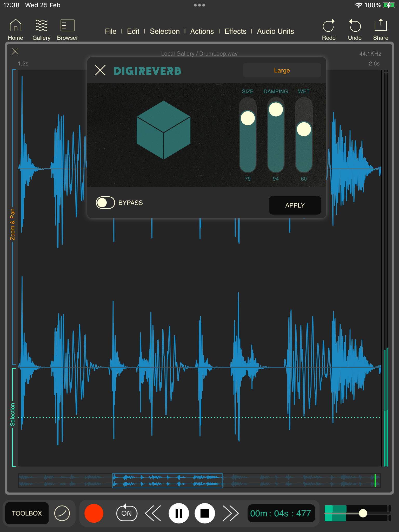Toggle the Bypass switch
The height and width of the screenshot is (532, 399).
pos(105,203)
